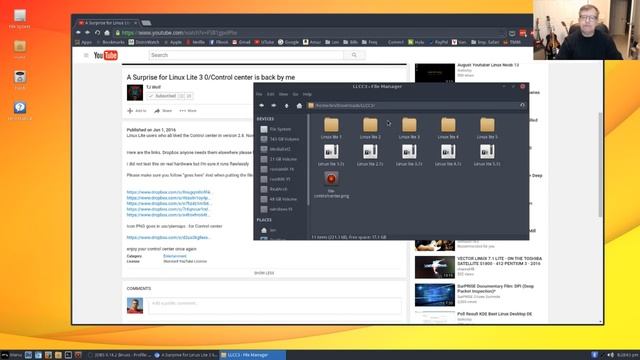Open the Apps bookmark shortcut

[x=84, y=42]
